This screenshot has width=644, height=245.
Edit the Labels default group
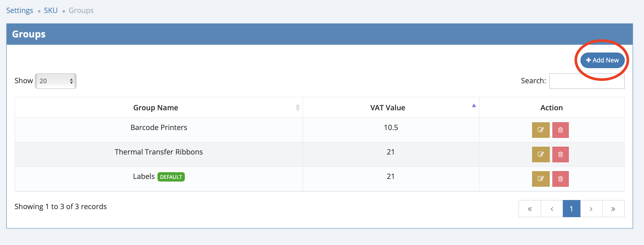click(x=541, y=179)
